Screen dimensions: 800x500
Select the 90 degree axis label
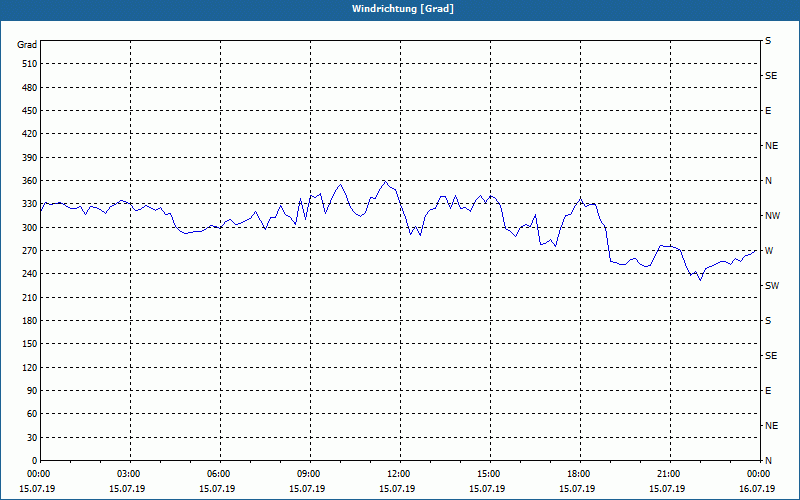coord(32,391)
